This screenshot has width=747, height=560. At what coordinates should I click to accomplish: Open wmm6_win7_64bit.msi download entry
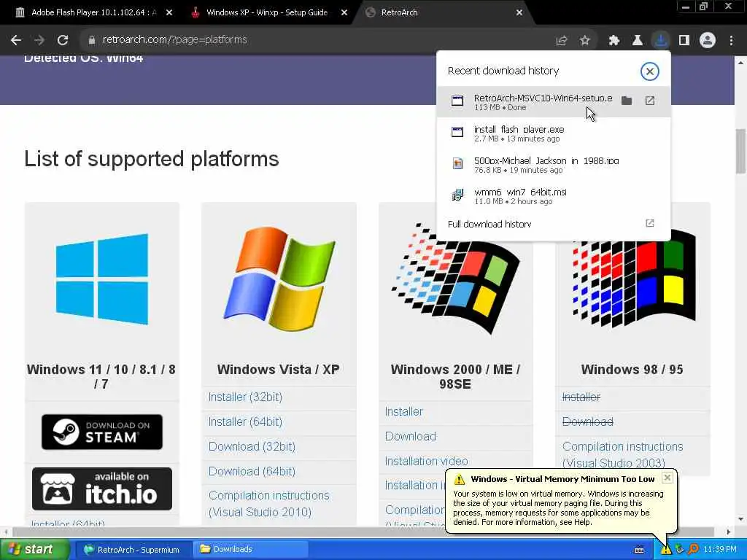click(x=554, y=196)
